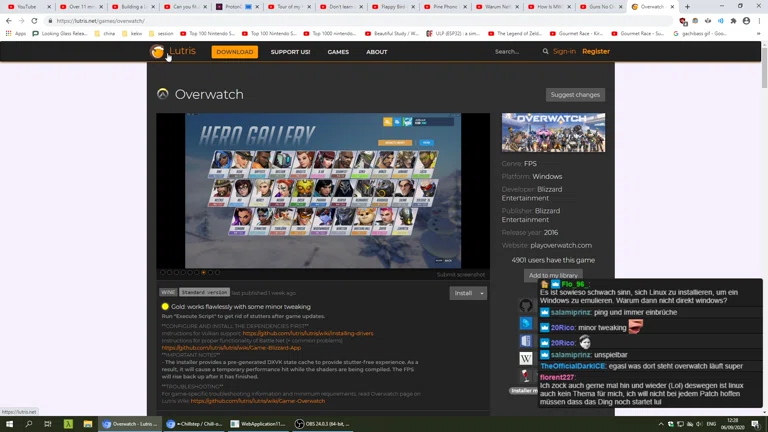Screen dimensions: 768x432
Task: Open the playoverwatch.com website link
Action: [x=561, y=245]
